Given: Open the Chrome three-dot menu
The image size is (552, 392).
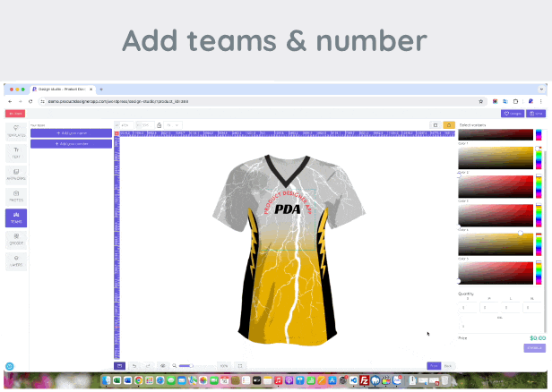Looking at the screenshot, I should [x=543, y=101].
